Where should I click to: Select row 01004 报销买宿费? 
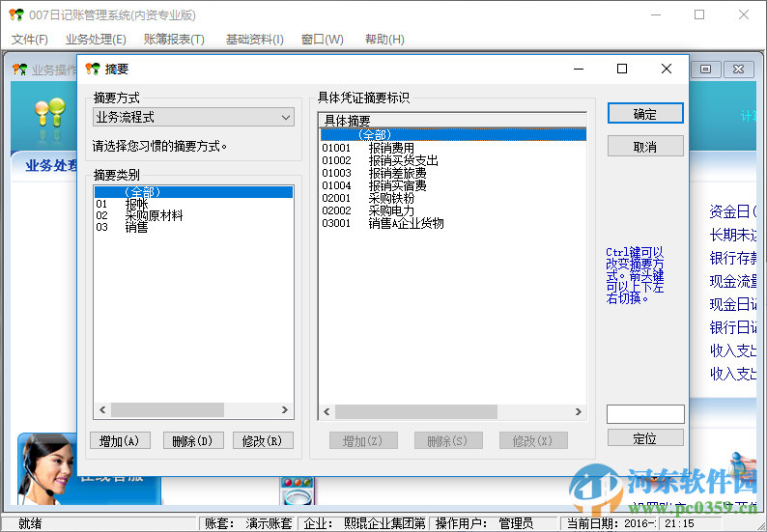click(453, 185)
